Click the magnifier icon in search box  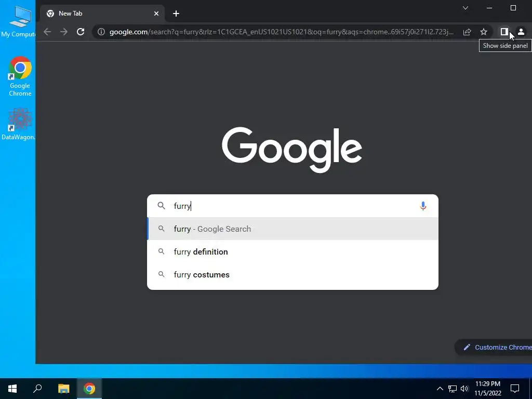point(162,206)
